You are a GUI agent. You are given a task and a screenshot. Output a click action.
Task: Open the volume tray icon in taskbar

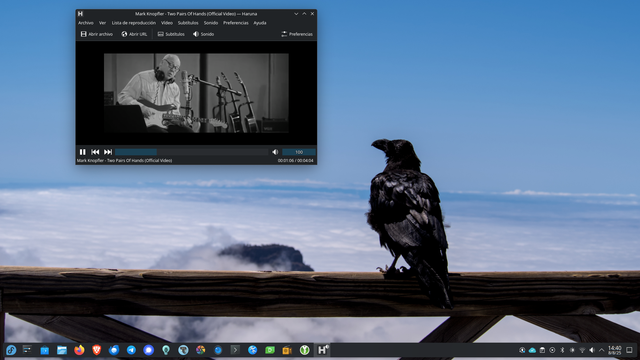tap(592, 350)
